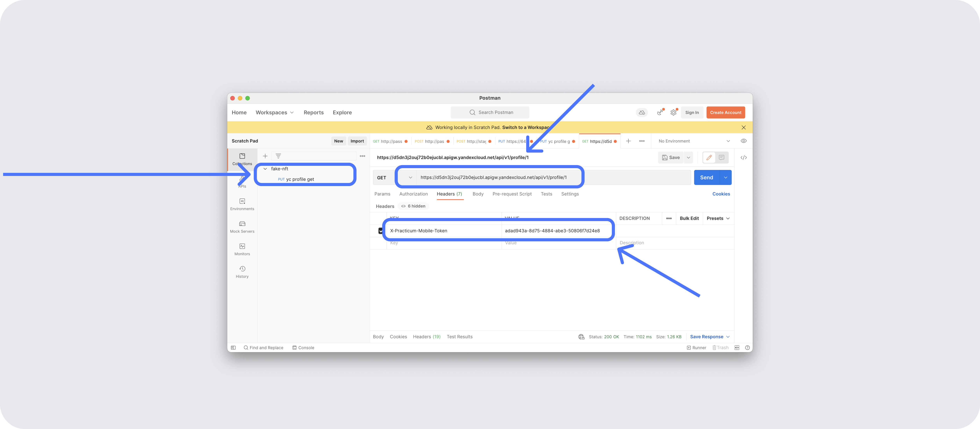The height and width of the screenshot is (429, 980).
Task: Show the 6 hidden headers
Action: click(x=413, y=206)
